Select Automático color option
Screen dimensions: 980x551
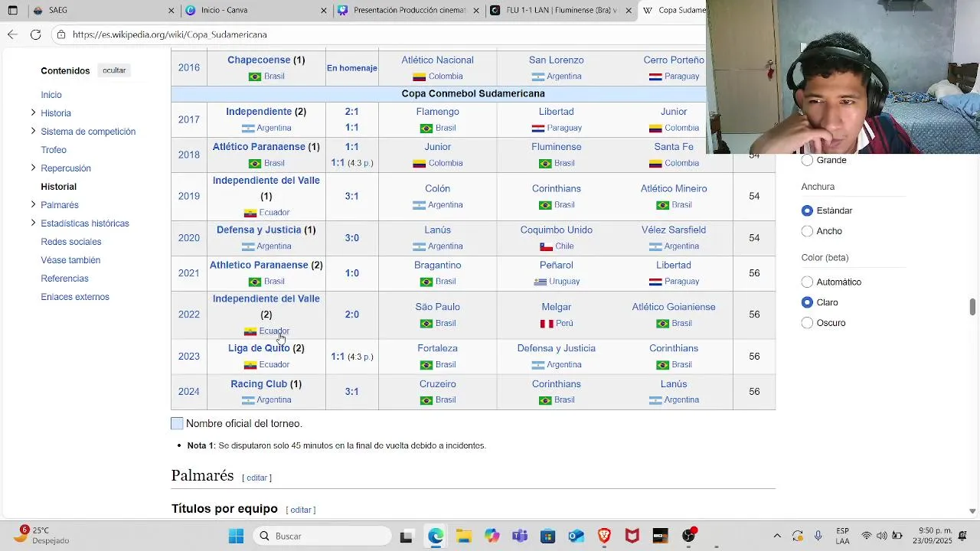(807, 282)
